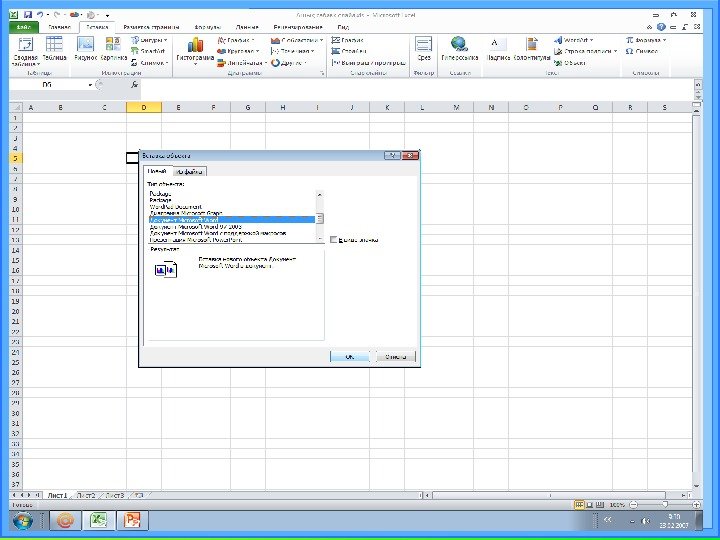The image size is (720, 540).
Task: Undo using quick access toolbar arrow
Action: click(40, 15)
